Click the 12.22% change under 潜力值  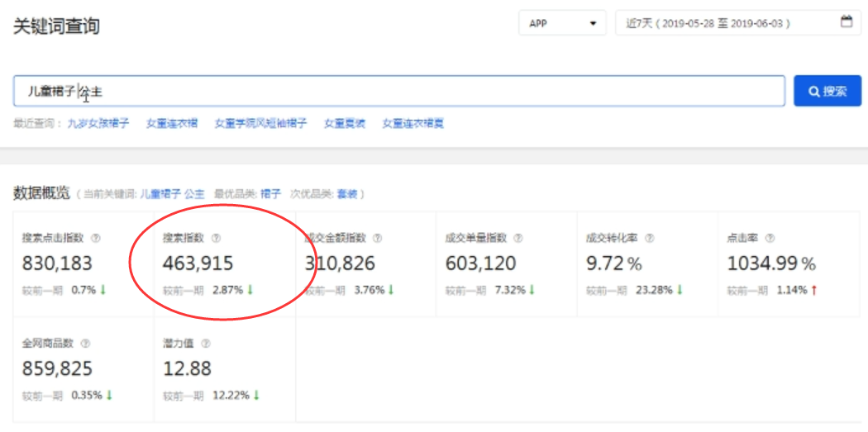[231, 395]
